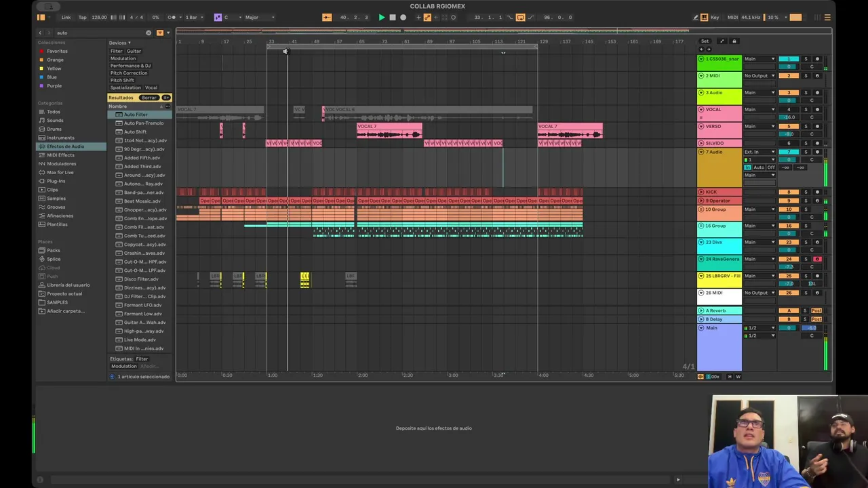
Task: Open the Splice place
Action: pos(54,259)
